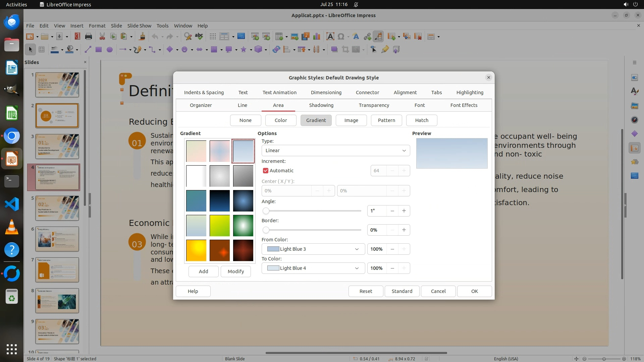Pick the bright yellow-green gradient swatch

click(220, 226)
